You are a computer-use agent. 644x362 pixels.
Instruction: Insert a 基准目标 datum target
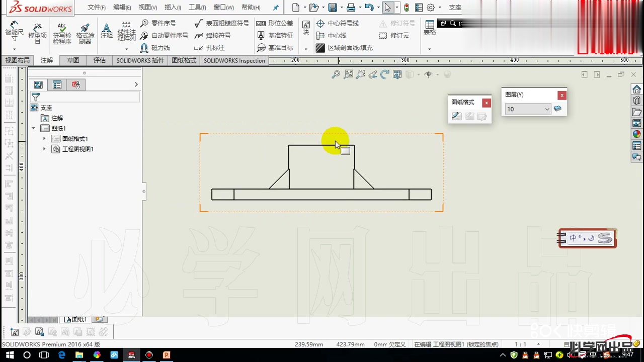pyautogui.click(x=275, y=48)
